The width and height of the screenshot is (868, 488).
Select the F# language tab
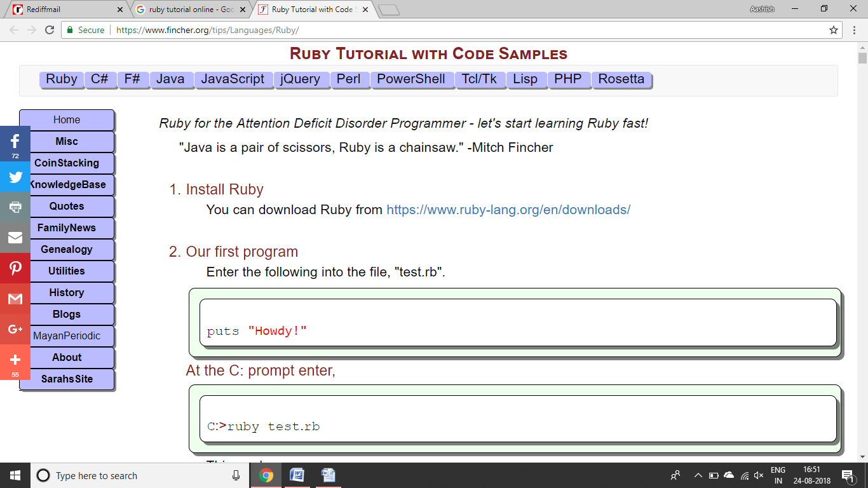pos(133,79)
